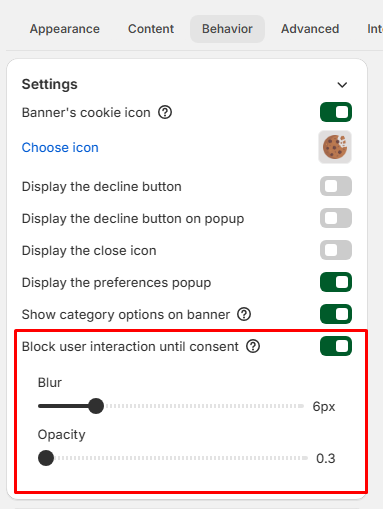Image resolution: width=383 pixels, height=509 pixels.
Task: Go to the Advanced tab
Action: (x=310, y=29)
